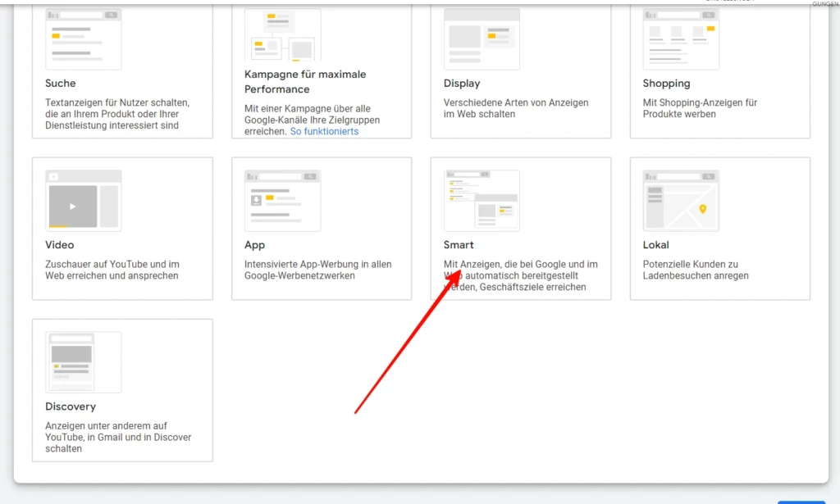Screen dimensions: 840x504
Task: Click the App card title
Action: click(x=254, y=245)
